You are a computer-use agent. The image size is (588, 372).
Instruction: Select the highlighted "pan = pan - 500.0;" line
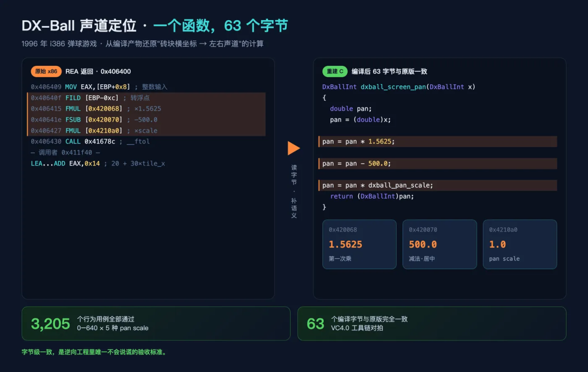(438, 163)
